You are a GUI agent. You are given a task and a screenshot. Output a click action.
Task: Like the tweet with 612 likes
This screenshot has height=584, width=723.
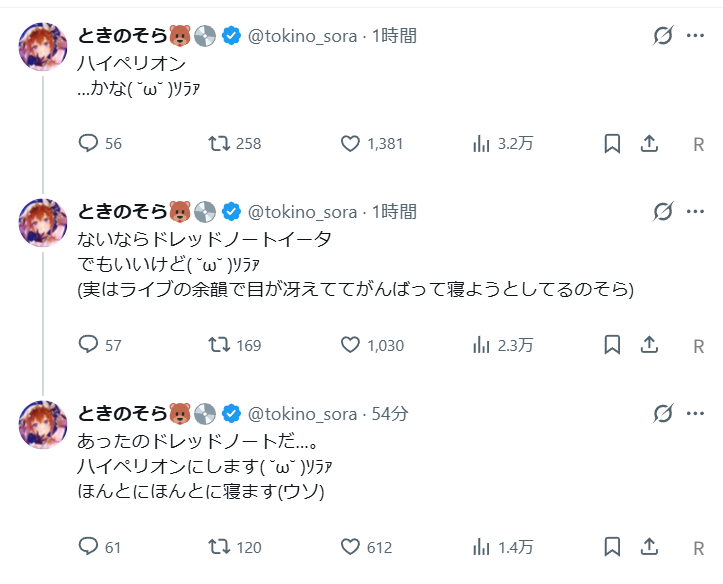click(350, 547)
